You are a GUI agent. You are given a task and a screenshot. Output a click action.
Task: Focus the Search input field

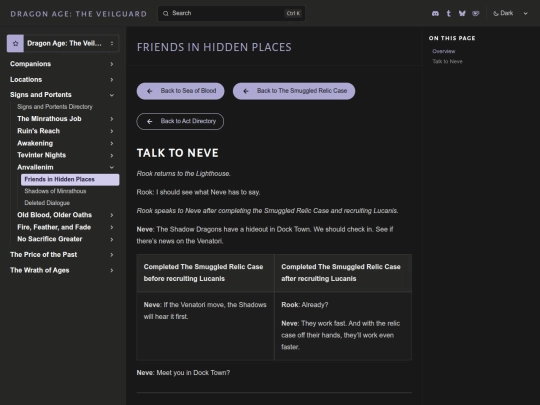click(x=231, y=13)
